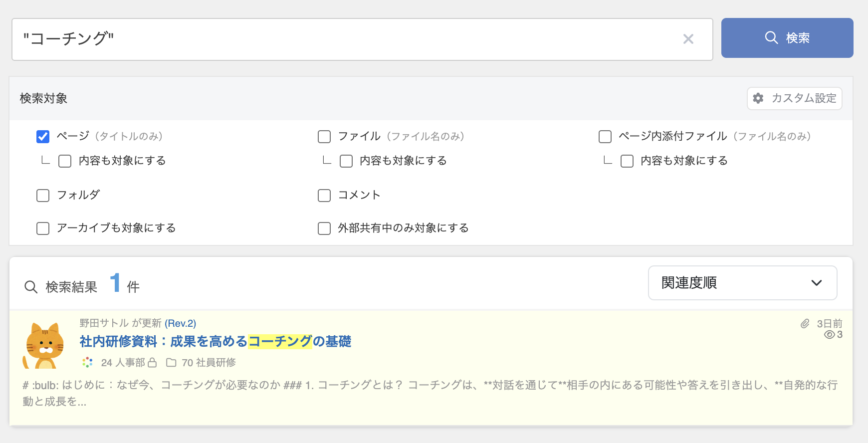This screenshot has height=443, width=868.
Task: Enable 内容も対象にする under ファイル
Action: [346, 161]
